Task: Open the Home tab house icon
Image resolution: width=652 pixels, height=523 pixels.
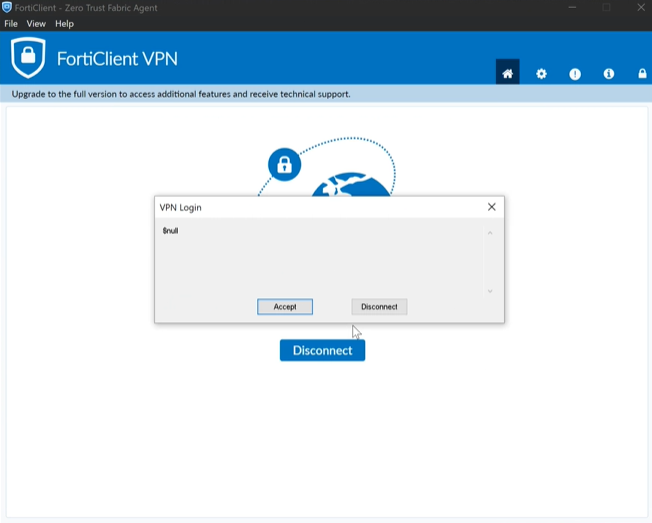Action: pos(507,74)
